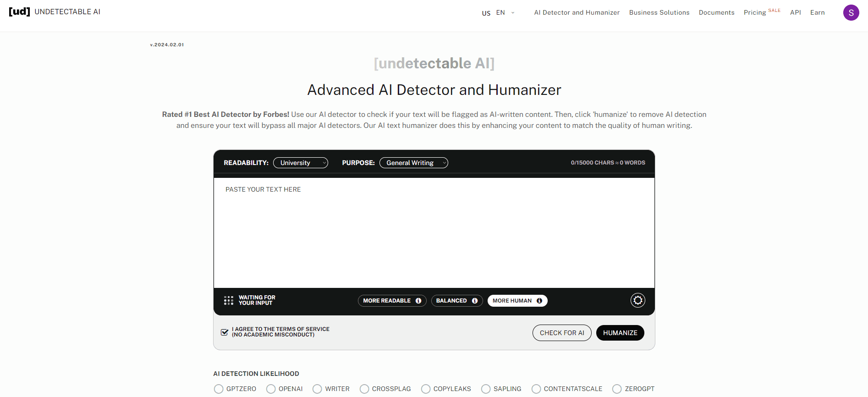The width and height of the screenshot is (868, 397).
Task: Click the info icon on Balanced
Action: pyautogui.click(x=475, y=301)
